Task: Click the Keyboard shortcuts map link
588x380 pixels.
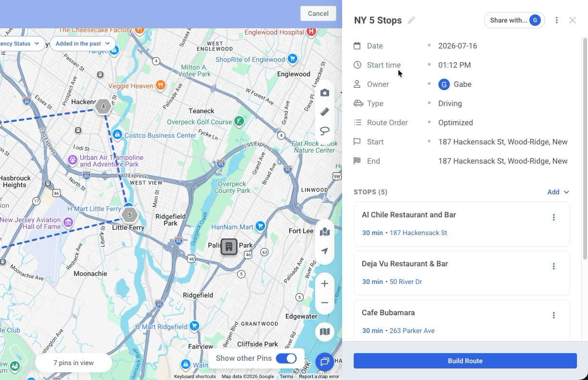Action: click(195, 377)
